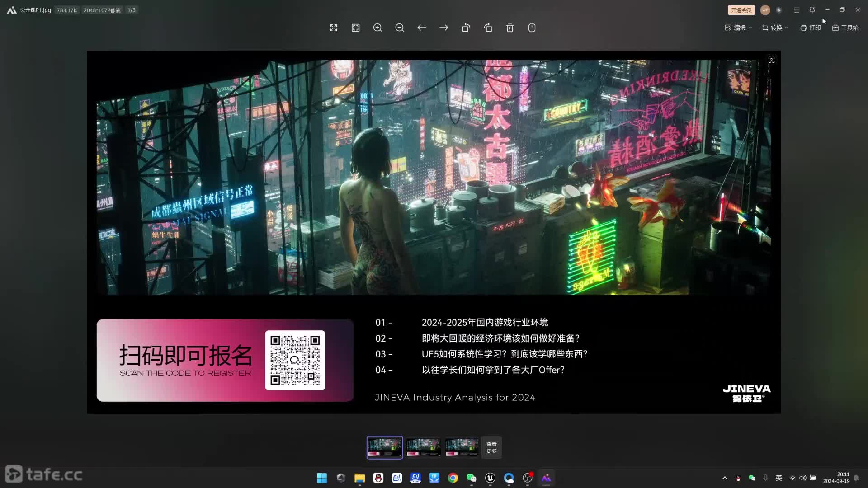Click the fit-to-window frame icon
This screenshot has width=868, height=488.
tap(356, 28)
